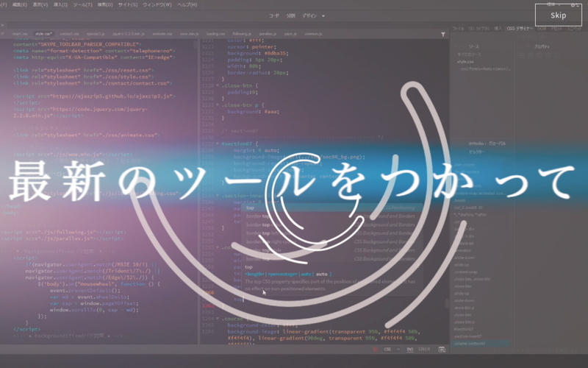Image resolution: width=588 pixels, height=368 pixels.
Task: Open the pace.js file tab
Action: [x=290, y=34]
